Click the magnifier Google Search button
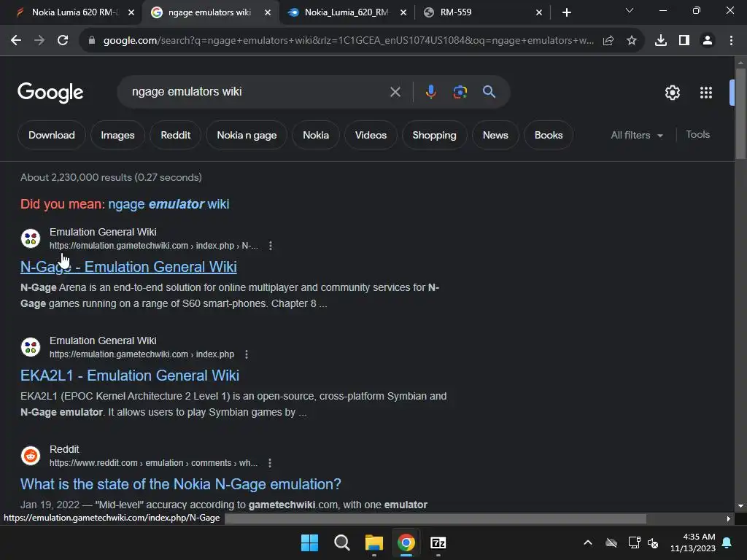This screenshot has width=747, height=560. pyautogui.click(x=489, y=92)
